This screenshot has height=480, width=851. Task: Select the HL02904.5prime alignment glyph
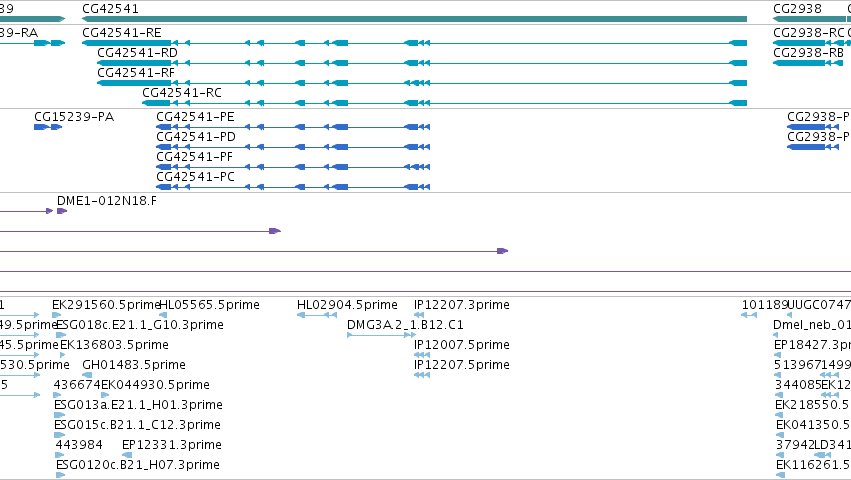coord(317,315)
